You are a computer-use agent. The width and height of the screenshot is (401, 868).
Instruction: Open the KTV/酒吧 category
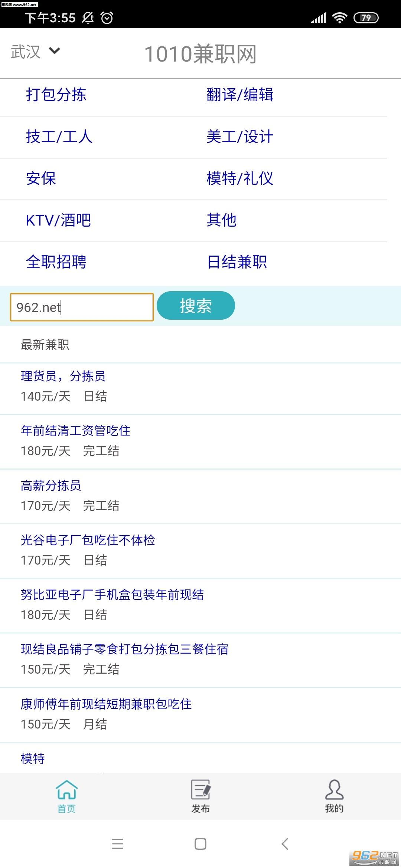click(x=58, y=220)
